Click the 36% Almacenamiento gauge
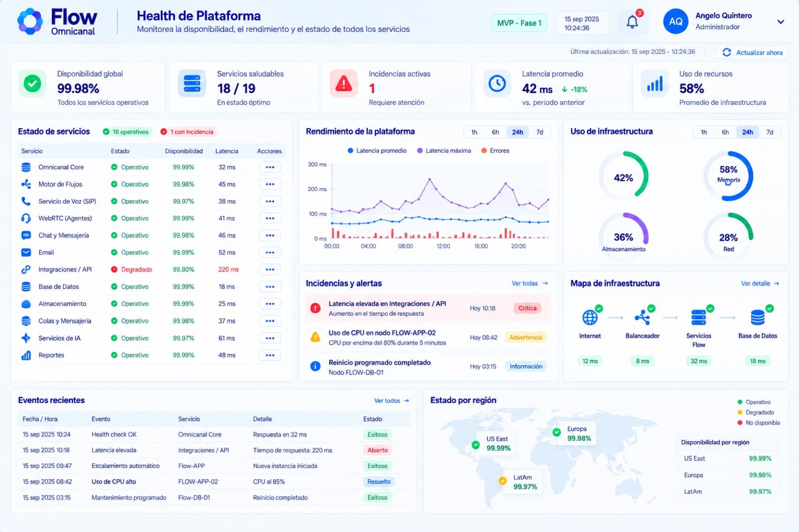799x532 pixels. tap(623, 237)
